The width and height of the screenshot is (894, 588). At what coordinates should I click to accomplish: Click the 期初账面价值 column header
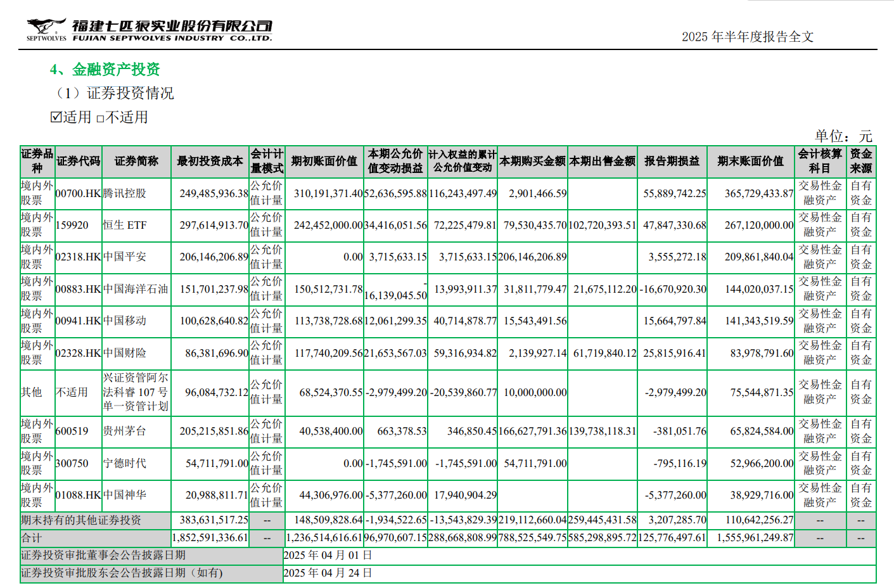pyautogui.click(x=324, y=161)
